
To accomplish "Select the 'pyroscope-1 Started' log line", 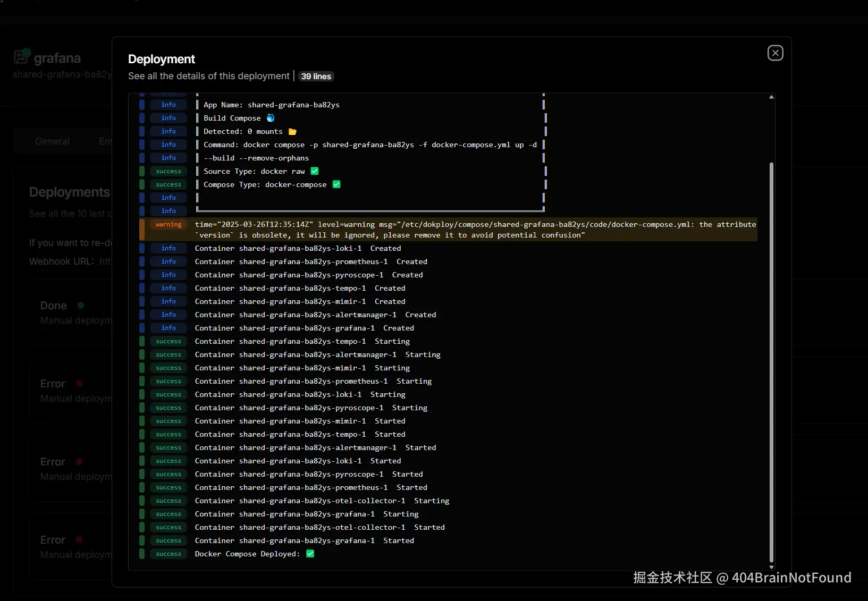I will (x=309, y=474).
